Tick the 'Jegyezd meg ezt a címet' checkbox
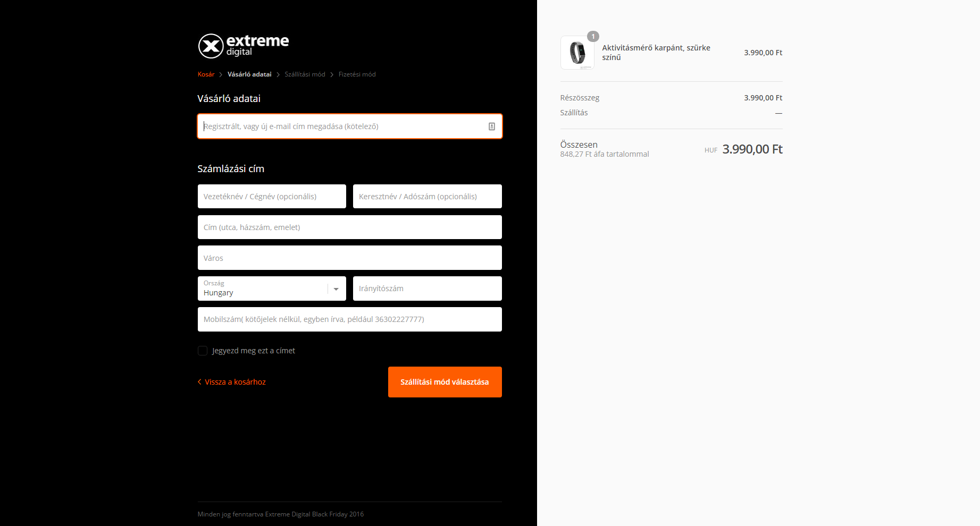The image size is (980, 526). point(203,351)
